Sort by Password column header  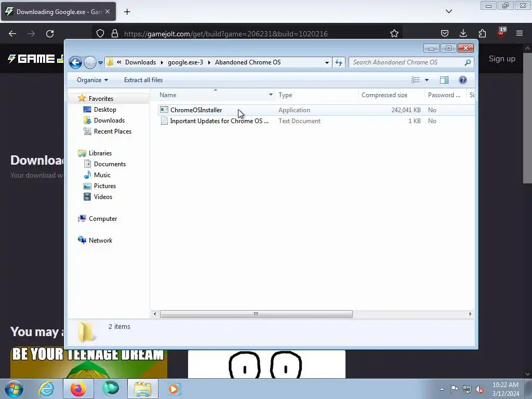tap(445, 95)
